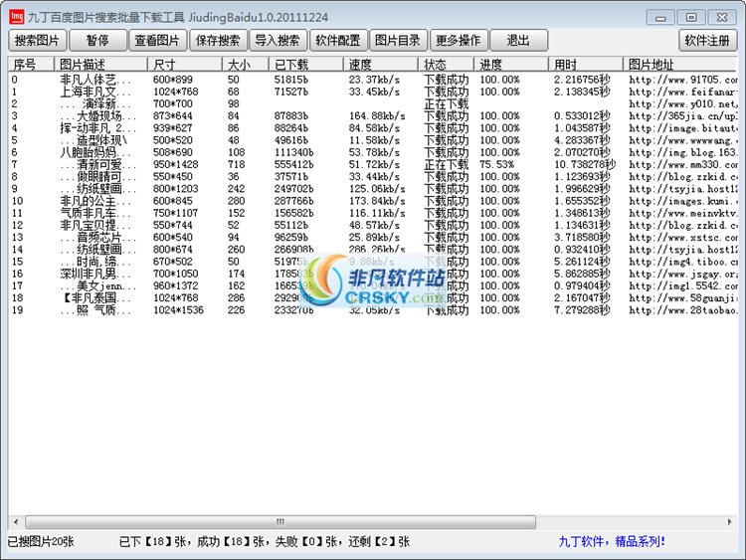The height and width of the screenshot is (560, 746).
Task: Sort by 大小 column header
Action: [x=246, y=64]
